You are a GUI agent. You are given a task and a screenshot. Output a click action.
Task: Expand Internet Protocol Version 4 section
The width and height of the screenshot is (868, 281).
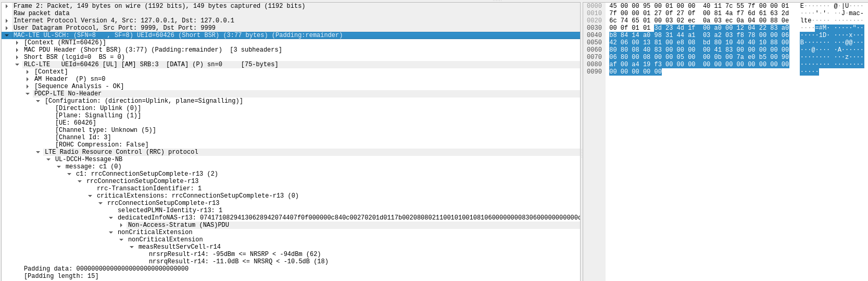tap(6, 21)
